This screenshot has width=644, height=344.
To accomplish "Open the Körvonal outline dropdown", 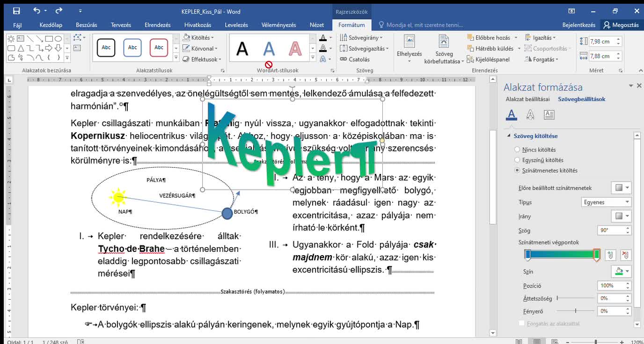I will (x=200, y=48).
